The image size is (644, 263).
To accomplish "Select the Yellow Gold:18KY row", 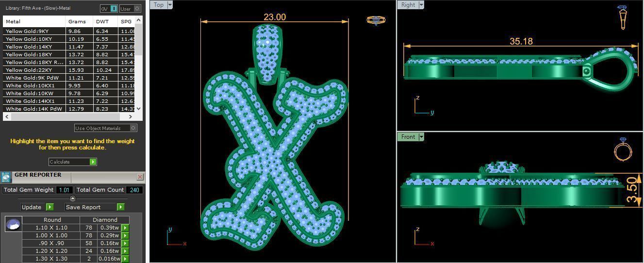I will pyautogui.click(x=69, y=54).
